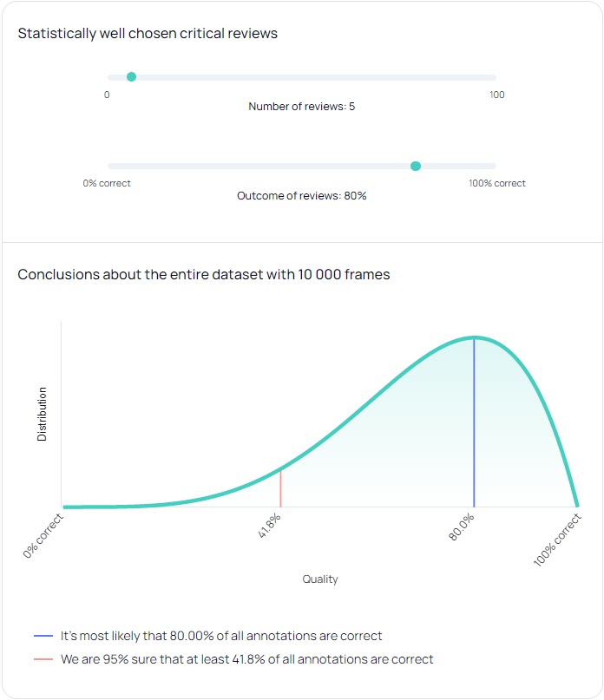The width and height of the screenshot is (604, 700).
Task: Click the 0% correct slider label
Action: click(107, 183)
